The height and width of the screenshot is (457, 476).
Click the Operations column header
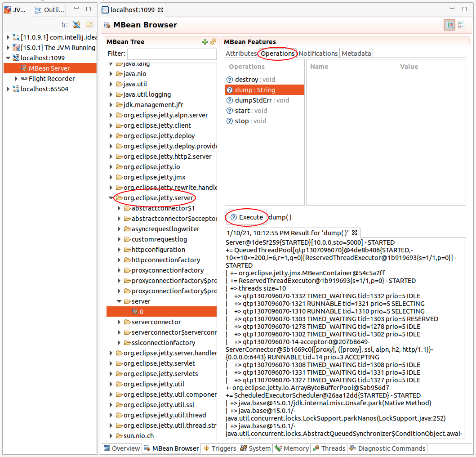[264, 67]
